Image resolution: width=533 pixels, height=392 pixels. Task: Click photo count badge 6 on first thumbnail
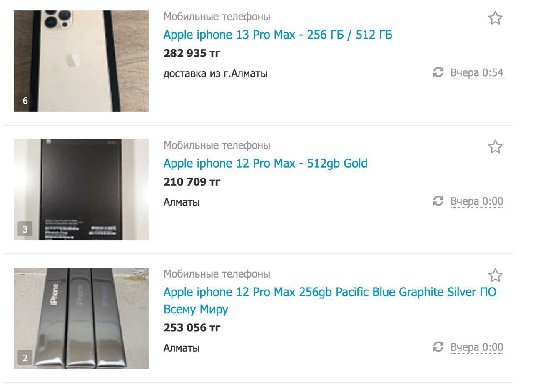tap(25, 101)
